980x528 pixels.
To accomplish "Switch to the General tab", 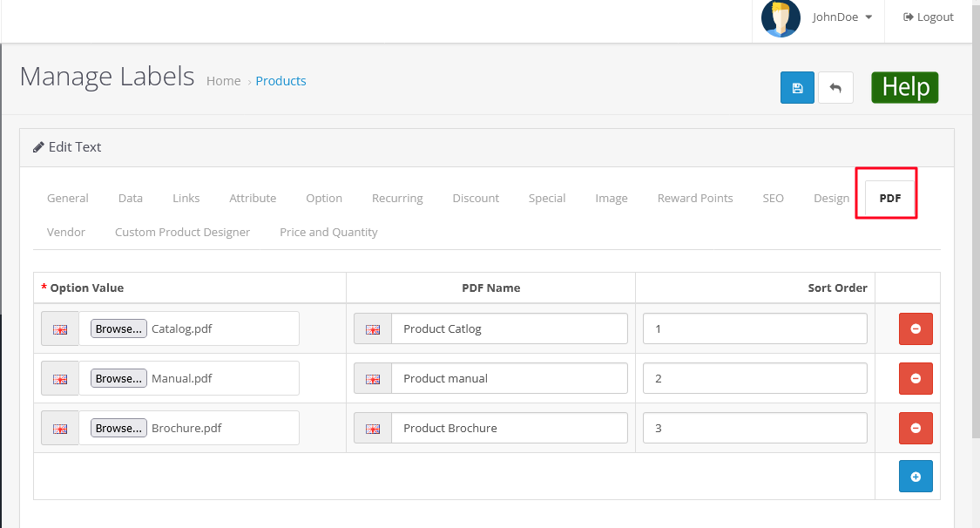I will pyautogui.click(x=68, y=198).
